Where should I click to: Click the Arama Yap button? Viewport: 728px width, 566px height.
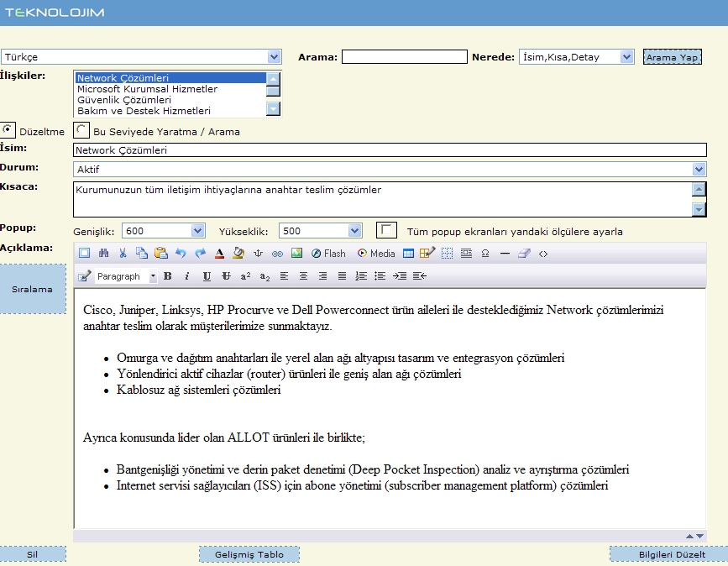tap(672, 57)
